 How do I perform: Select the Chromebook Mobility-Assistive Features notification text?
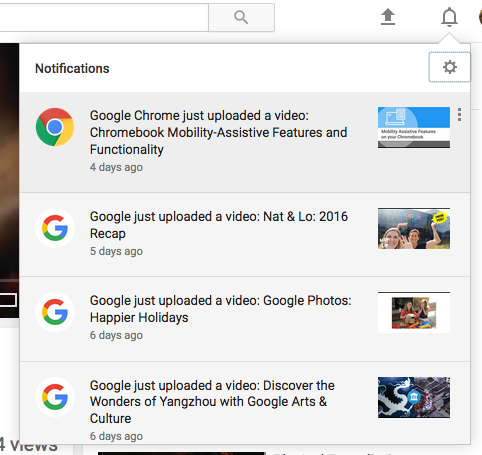tap(219, 132)
